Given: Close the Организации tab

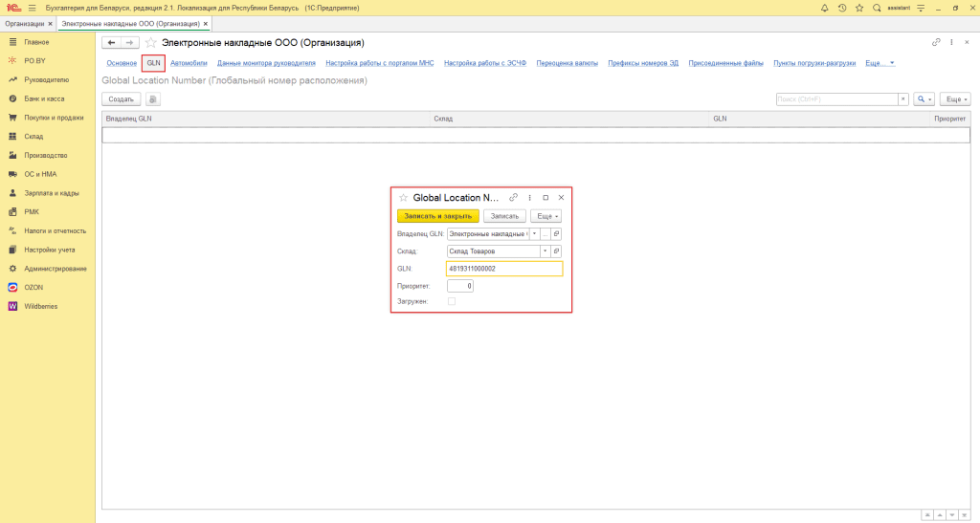Looking at the screenshot, I should (x=50, y=24).
